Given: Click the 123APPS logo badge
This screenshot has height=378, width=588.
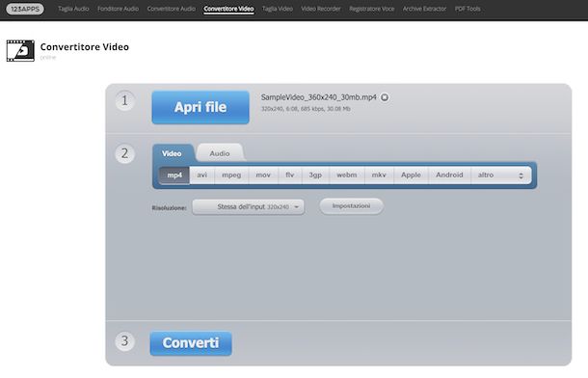Looking at the screenshot, I should 25,9.
